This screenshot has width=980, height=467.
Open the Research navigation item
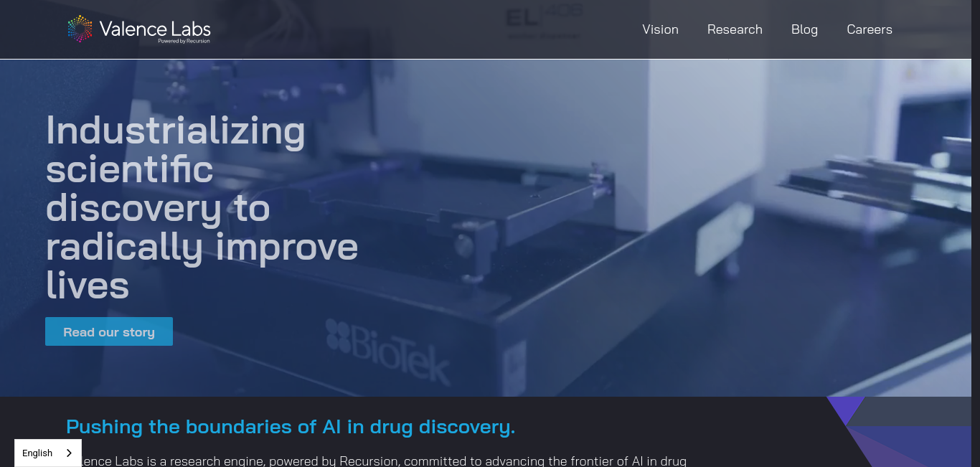pos(735,29)
